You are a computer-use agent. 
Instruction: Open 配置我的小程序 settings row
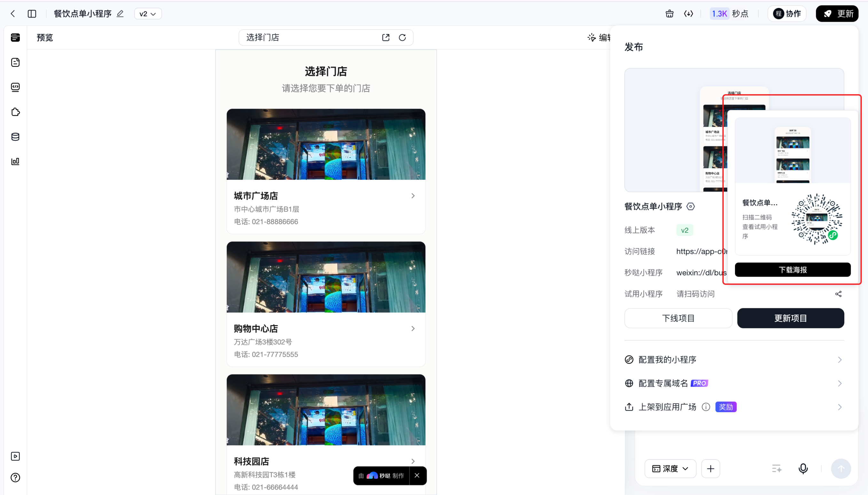(734, 360)
